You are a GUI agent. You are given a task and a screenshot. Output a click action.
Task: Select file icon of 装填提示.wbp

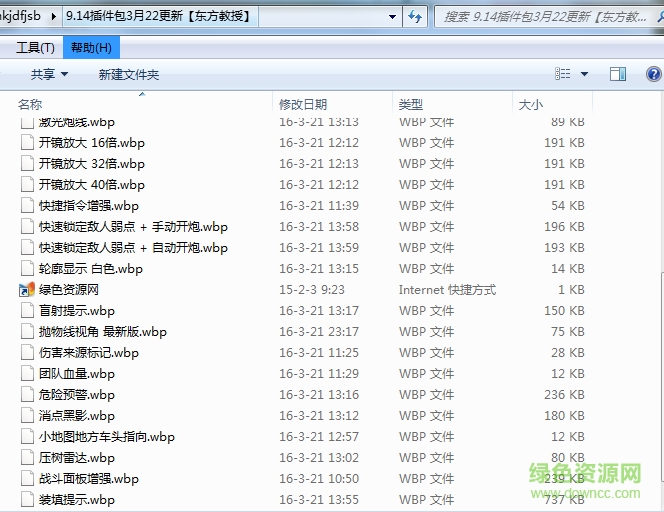[x=28, y=500]
